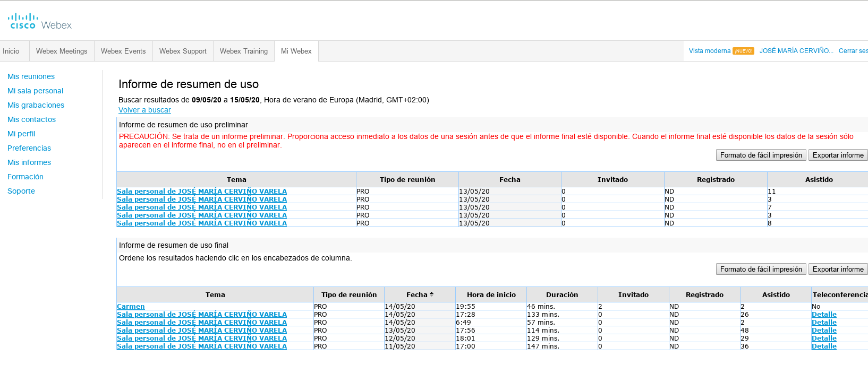Image resolution: width=868 pixels, height=382 pixels.
Task: Select the Webex Support tab
Action: coord(183,51)
